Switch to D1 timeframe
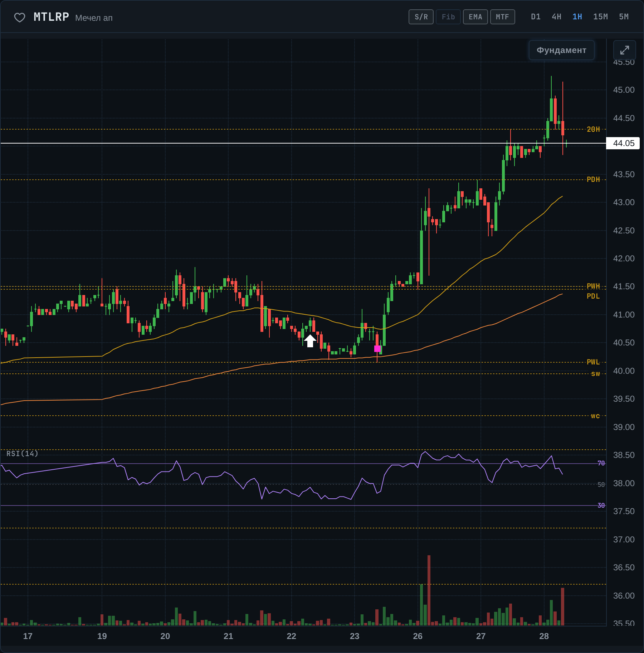Screen dimensions: 644x653 click(536, 17)
